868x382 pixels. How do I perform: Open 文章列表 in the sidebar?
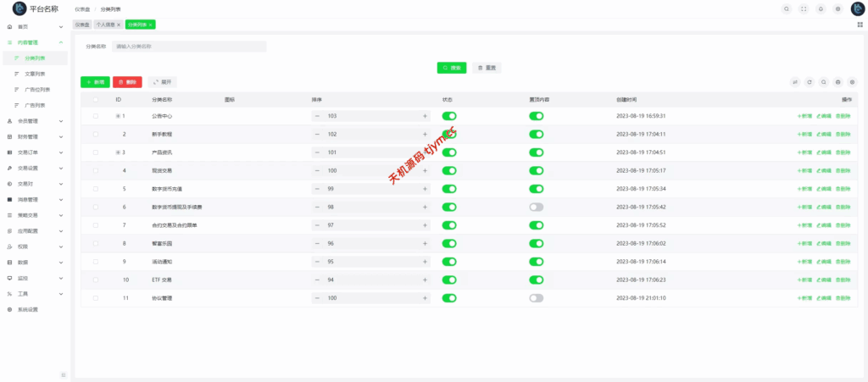(x=35, y=74)
